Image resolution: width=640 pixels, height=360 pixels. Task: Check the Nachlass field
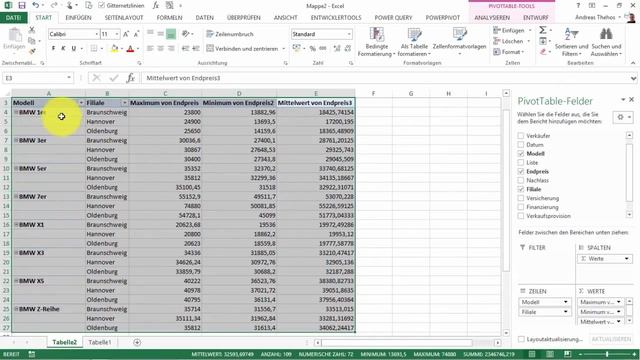click(520, 180)
